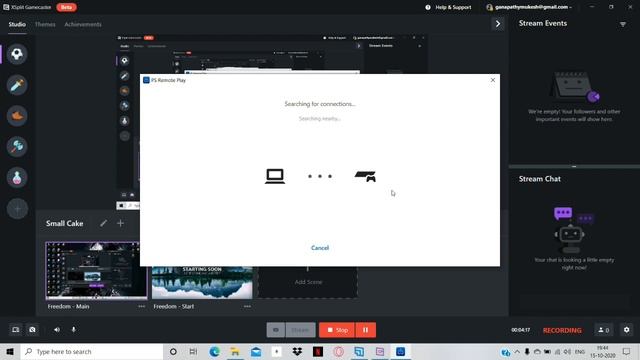
Task: Toggle the stream preview eye button
Action: click(x=276, y=330)
